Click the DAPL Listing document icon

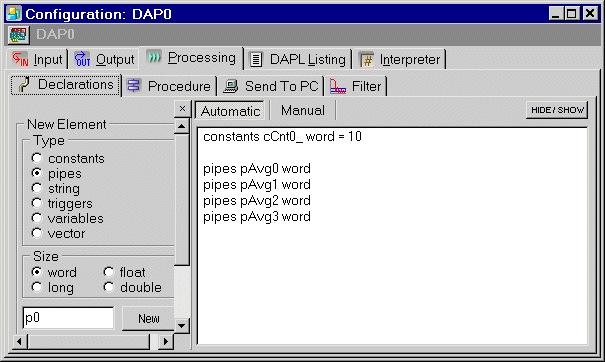tap(256, 59)
